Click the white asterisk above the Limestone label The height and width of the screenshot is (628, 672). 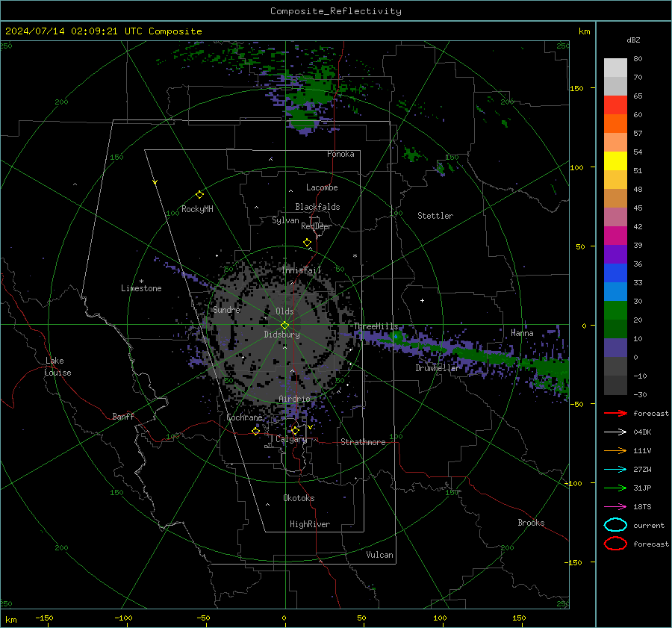coord(141,282)
